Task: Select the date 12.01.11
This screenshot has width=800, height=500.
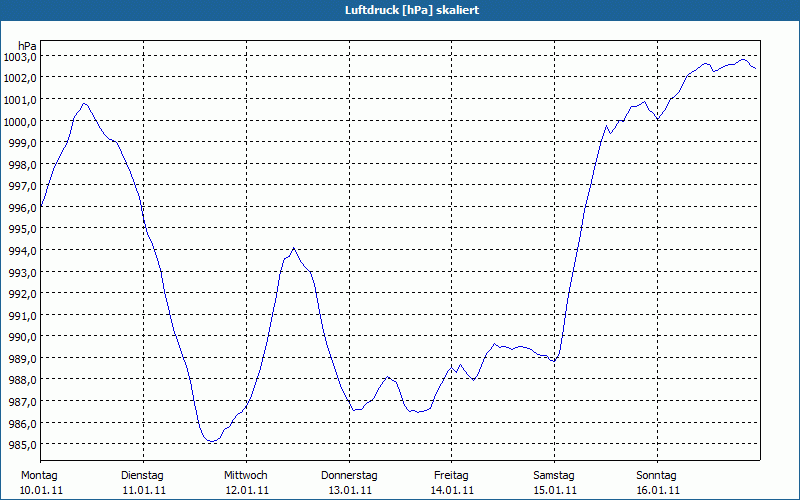Action: point(247,491)
